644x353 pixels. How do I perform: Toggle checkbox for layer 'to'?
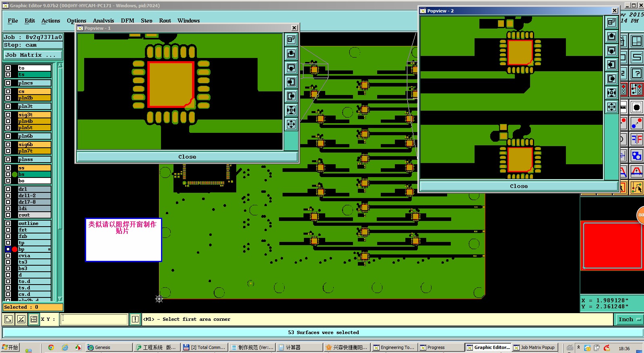tap(8, 68)
